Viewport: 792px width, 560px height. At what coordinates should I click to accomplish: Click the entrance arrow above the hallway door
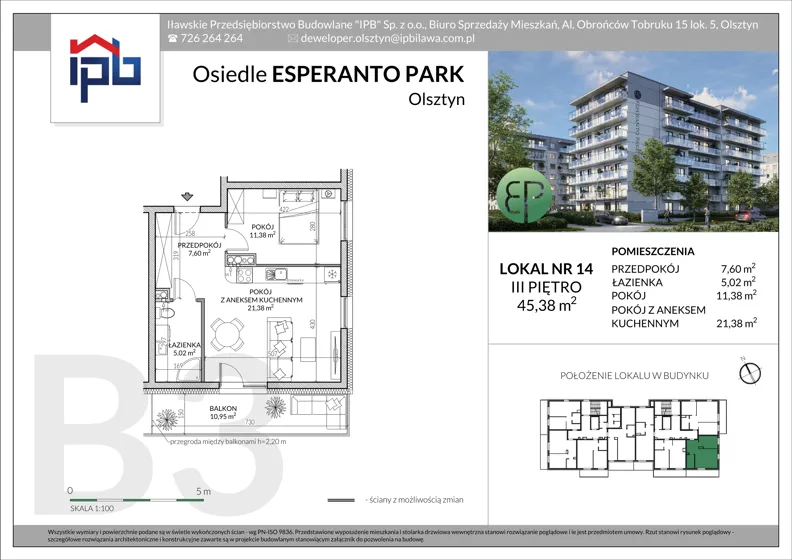pos(187,196)
